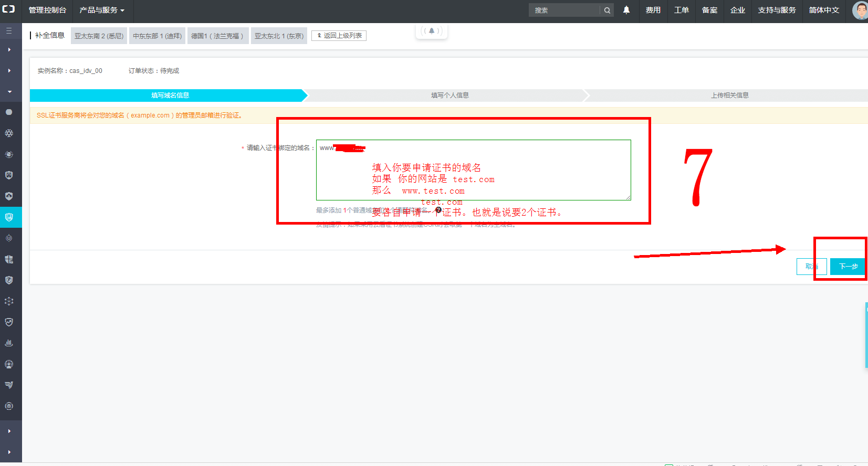Screen dimensions: 868x466
Task: Collapse the expanded sidebar section down-arrow
Action: 9,92
